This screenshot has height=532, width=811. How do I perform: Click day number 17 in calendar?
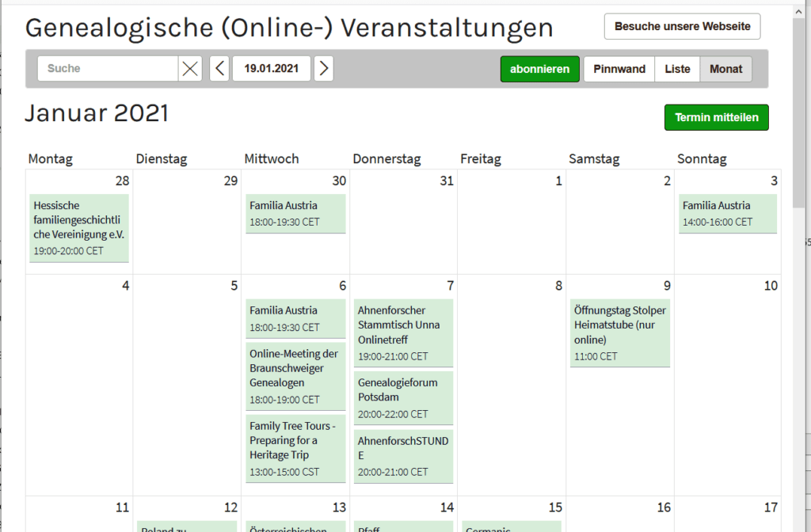pyautogui.click(x=771, y=507)
